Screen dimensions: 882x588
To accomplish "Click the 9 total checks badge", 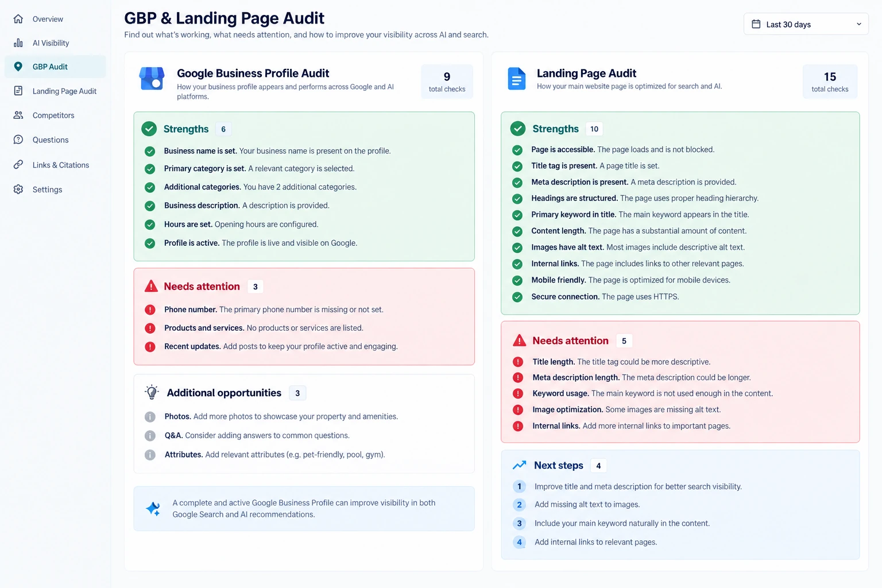I will pos(447,82).
